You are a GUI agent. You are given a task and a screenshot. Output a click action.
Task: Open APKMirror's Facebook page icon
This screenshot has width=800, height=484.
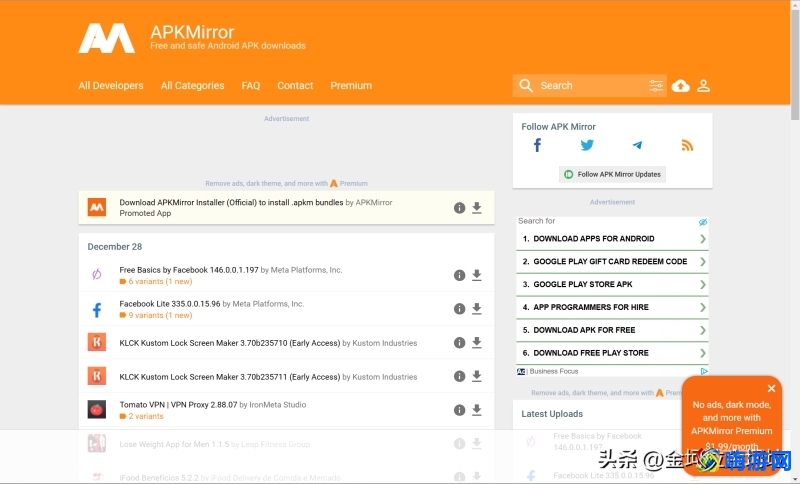pyautogui.click(x=537, y=145)
